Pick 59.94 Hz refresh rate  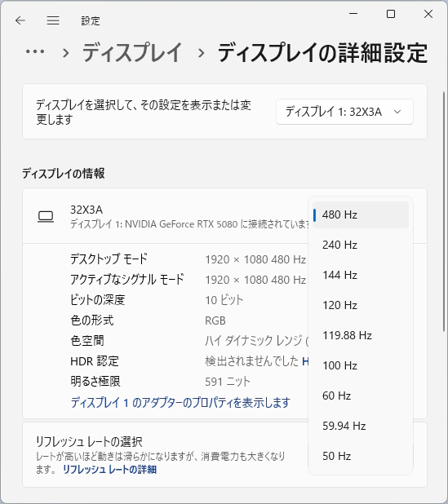point(361,426)
